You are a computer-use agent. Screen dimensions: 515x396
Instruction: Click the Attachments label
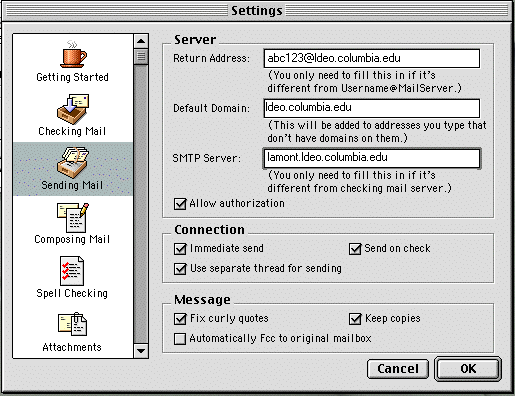tap(72, 347)
